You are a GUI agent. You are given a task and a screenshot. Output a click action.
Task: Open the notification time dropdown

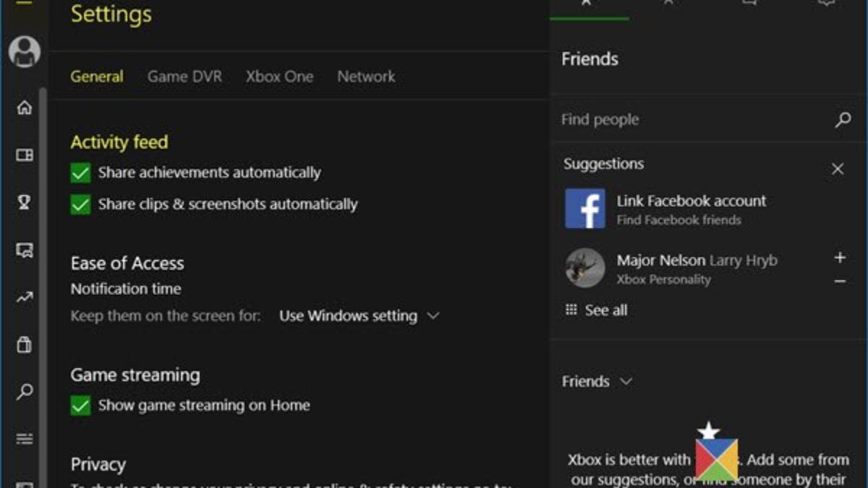pos(359,316)
